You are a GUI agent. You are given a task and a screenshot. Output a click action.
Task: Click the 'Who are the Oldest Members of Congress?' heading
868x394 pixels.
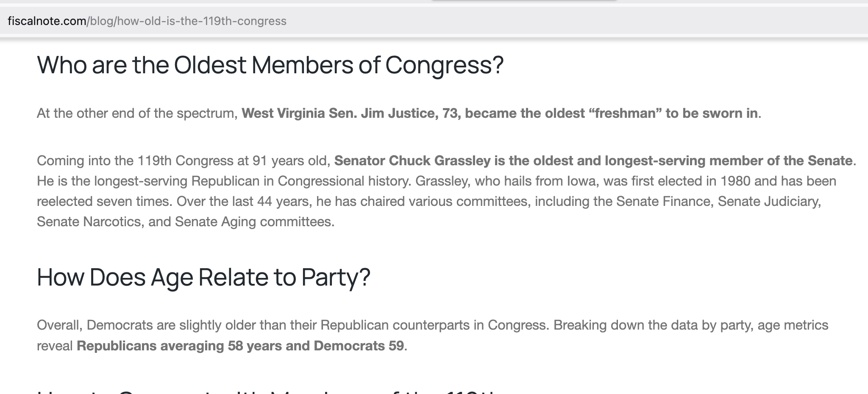coord(270,65)
